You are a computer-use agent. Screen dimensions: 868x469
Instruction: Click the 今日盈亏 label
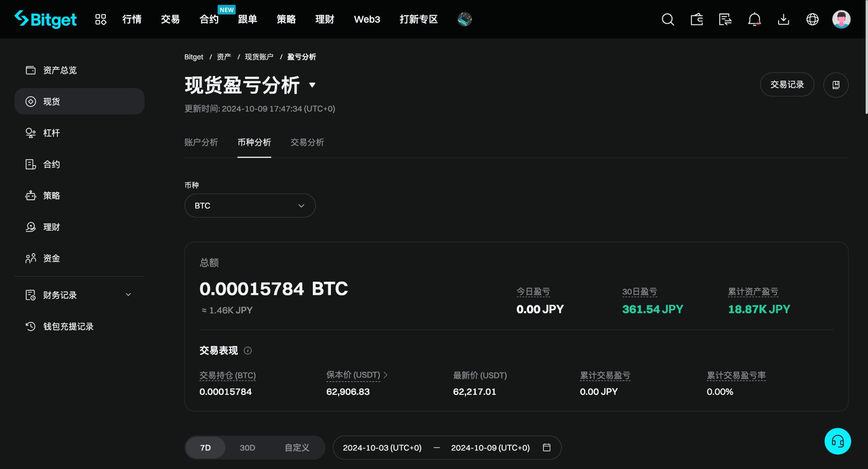(533, 292)
